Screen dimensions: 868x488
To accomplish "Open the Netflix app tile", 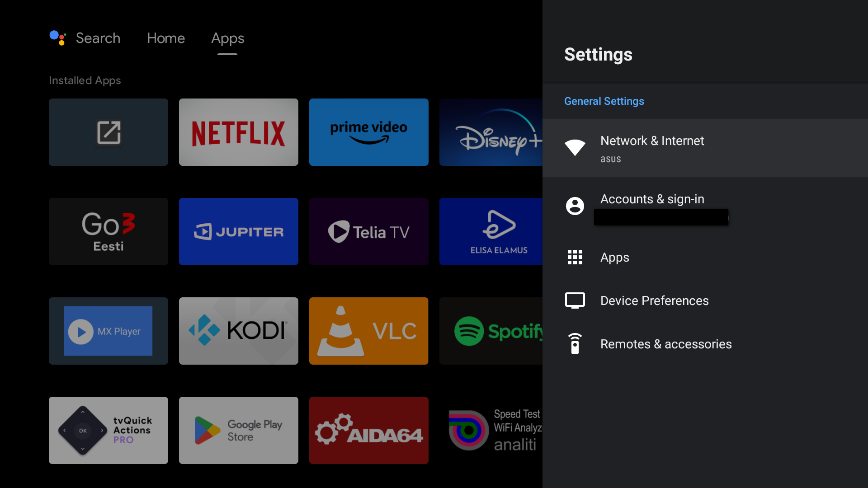I will (x=239, y=132).
